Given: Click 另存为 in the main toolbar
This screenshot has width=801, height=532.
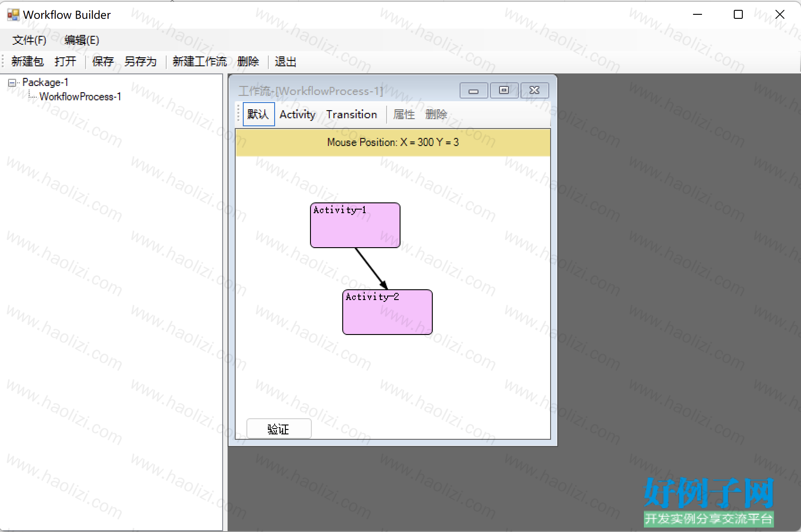Looking at the screenshot, I should [140, 61].
